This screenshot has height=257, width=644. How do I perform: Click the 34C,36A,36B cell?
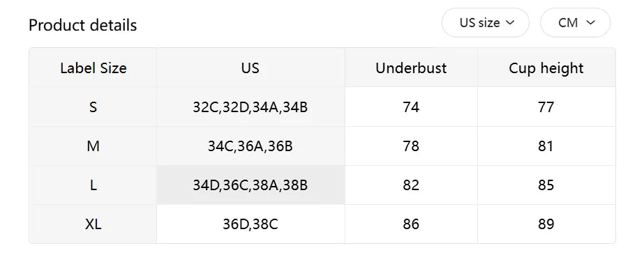250,146
